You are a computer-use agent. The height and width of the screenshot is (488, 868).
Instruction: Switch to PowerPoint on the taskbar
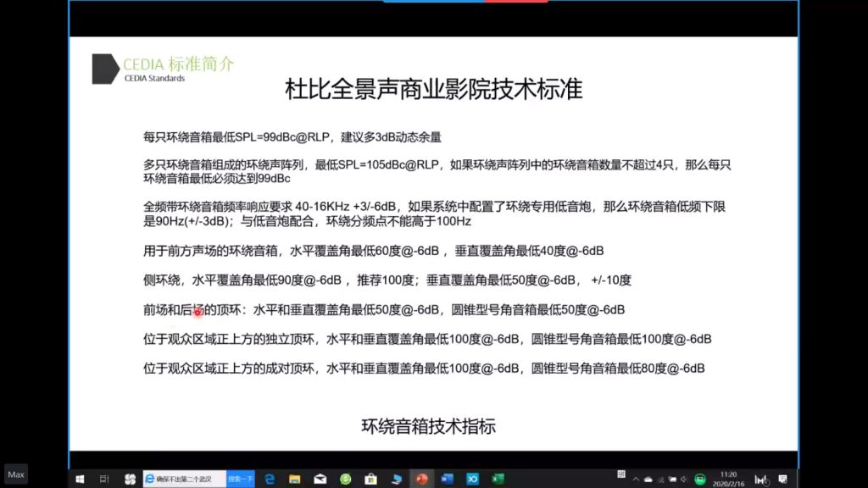coord(422,480)
